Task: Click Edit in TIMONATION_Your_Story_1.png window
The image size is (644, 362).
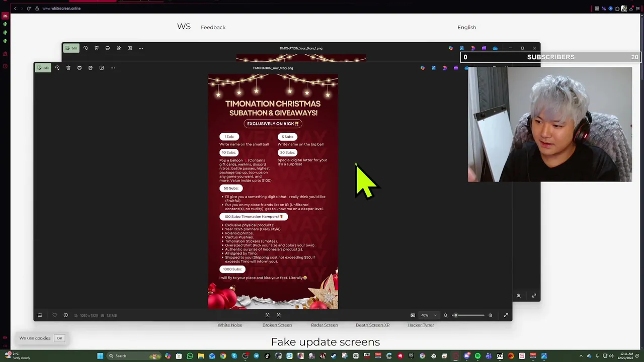Action: [71, 48]
